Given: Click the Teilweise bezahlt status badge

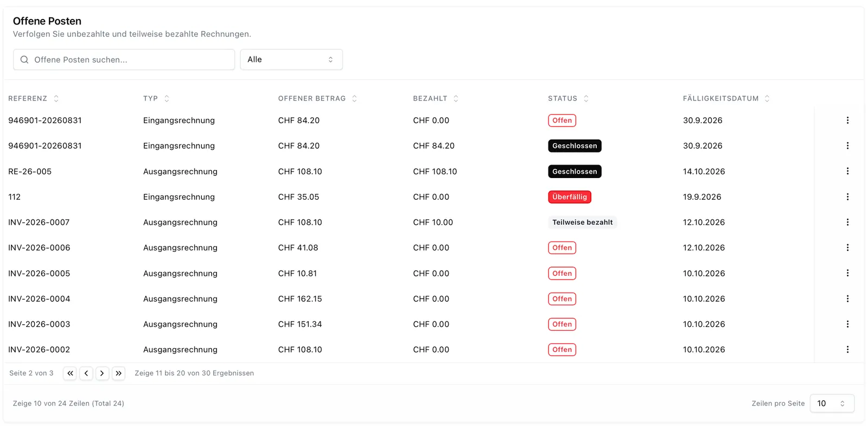Looking at the screenshot, I should [x=583, y=222].
